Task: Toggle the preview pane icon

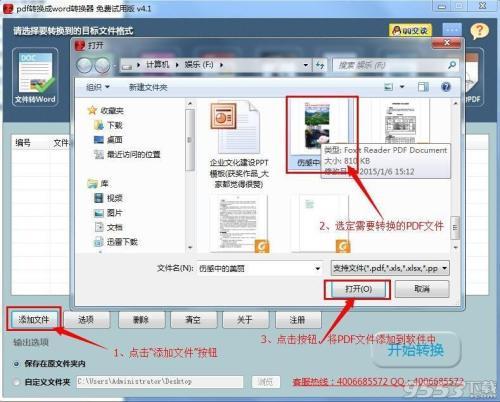Action: [x=423, y=87]
